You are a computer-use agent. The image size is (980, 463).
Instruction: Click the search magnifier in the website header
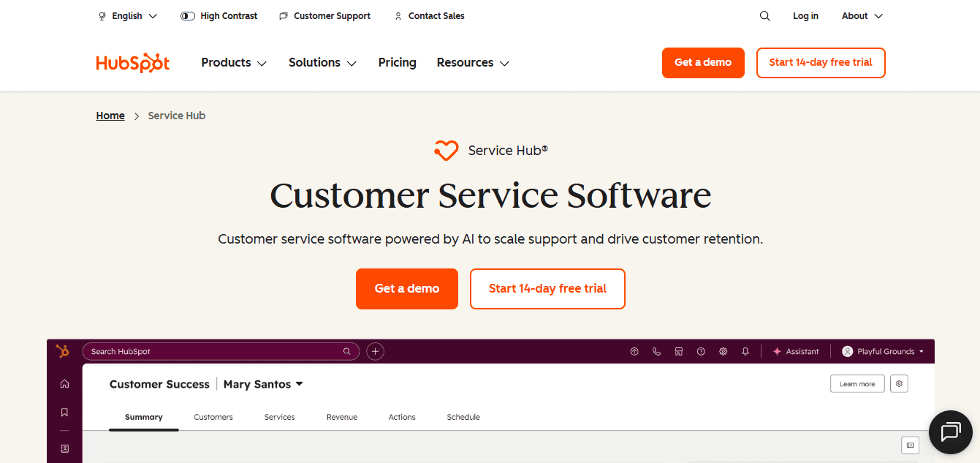(764, 15)
